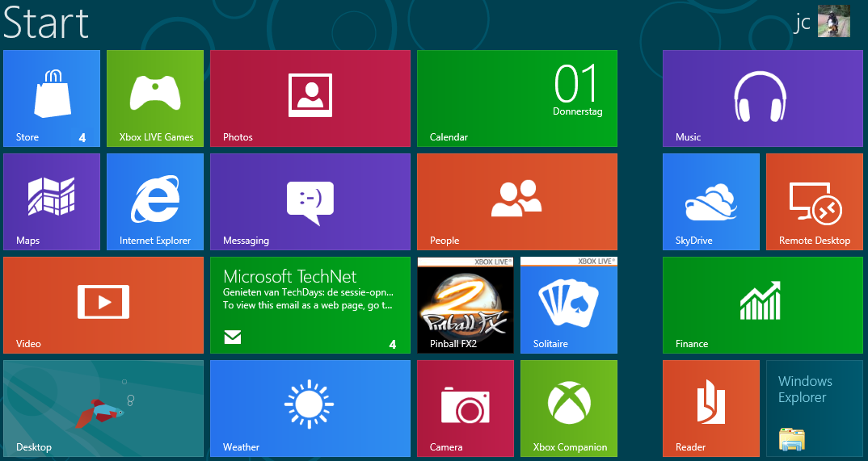Launch the Pinball FX2 game tile
Image resolution: width=868 pixels, height=461 pixels.
(x=466, y=305)
